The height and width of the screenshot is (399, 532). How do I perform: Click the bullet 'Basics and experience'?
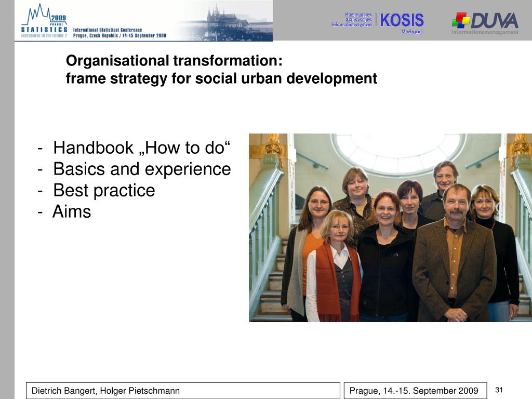(142, 169)
